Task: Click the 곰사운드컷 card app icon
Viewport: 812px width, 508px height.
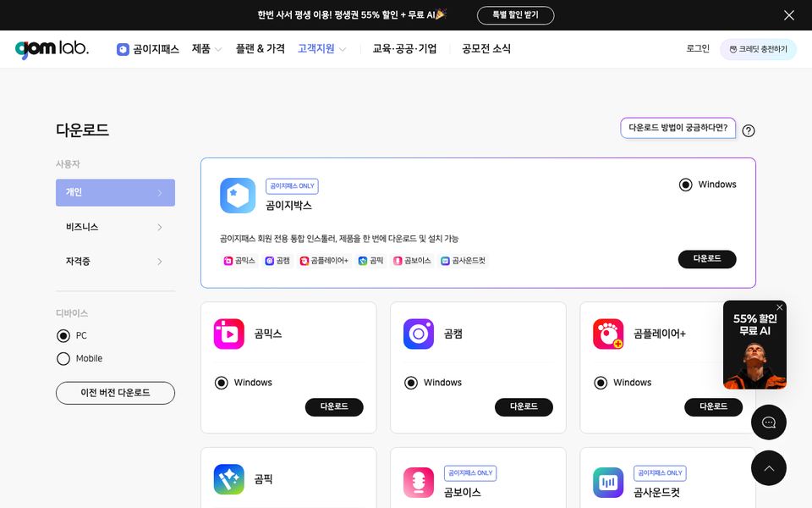Action: pos(608,482)
